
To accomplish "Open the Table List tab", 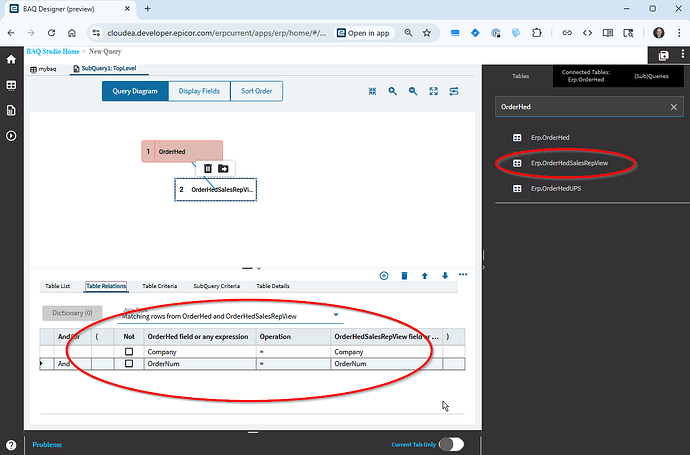I will point(58,286).
